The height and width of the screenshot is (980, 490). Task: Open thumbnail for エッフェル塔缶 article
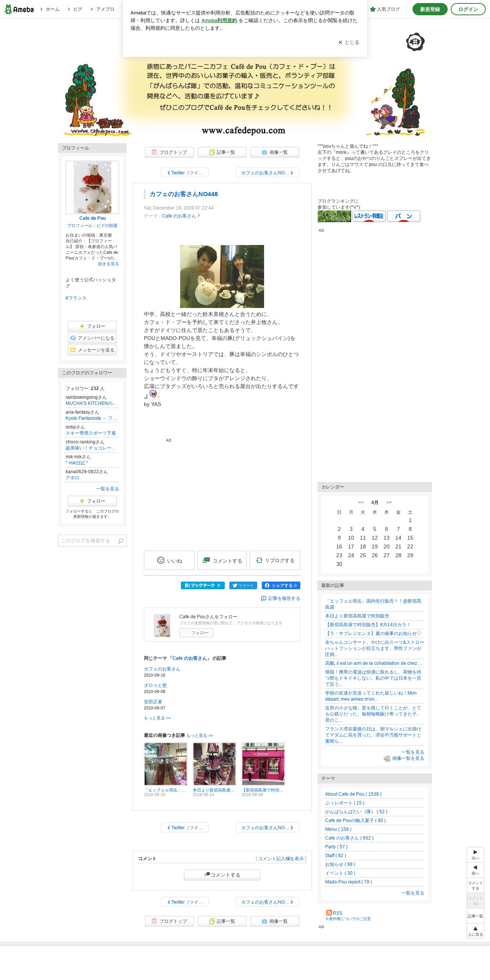tap(166, 764)
